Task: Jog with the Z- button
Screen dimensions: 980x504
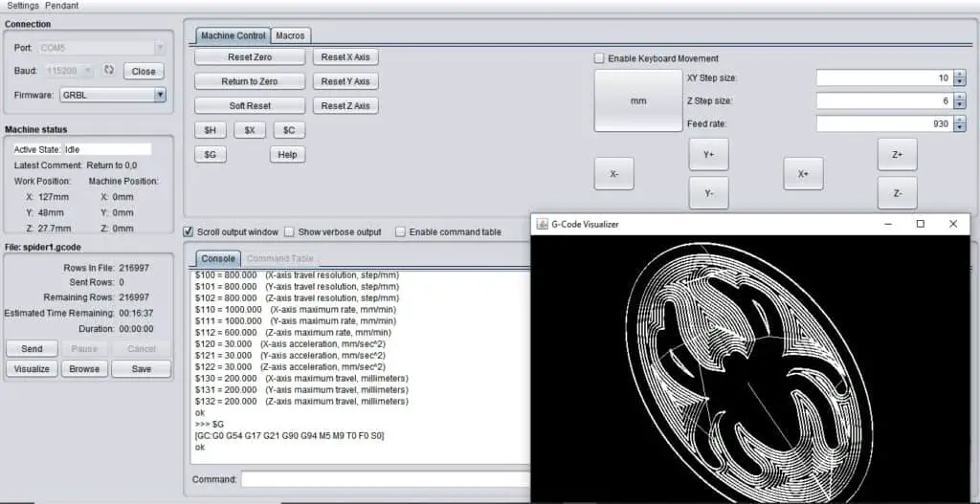Action: (897, 193)
